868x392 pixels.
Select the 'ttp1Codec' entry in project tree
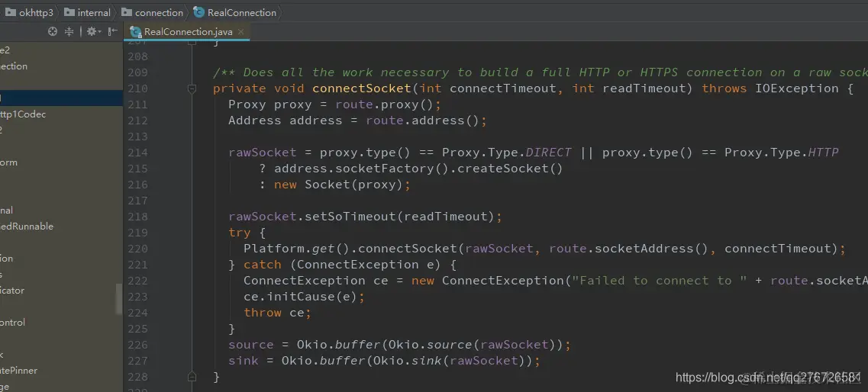point(23,114)
